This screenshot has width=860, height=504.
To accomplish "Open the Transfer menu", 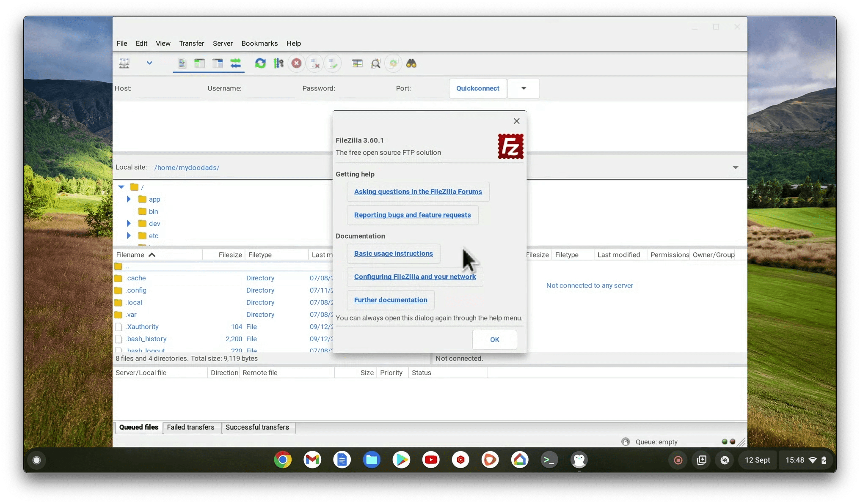I will pyautogui.click(x=191, y=43).
